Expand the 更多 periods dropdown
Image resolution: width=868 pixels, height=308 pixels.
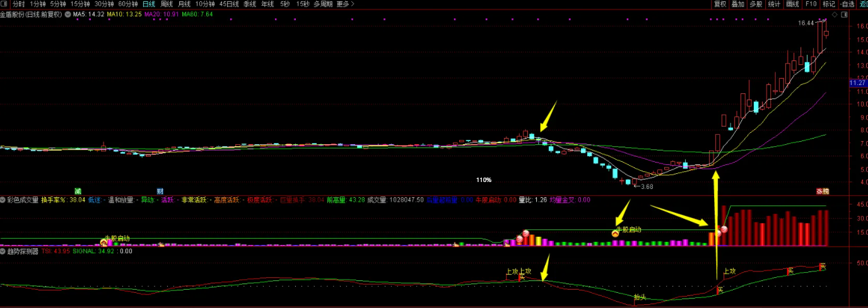pyautogui.click(x=345, y=4)
